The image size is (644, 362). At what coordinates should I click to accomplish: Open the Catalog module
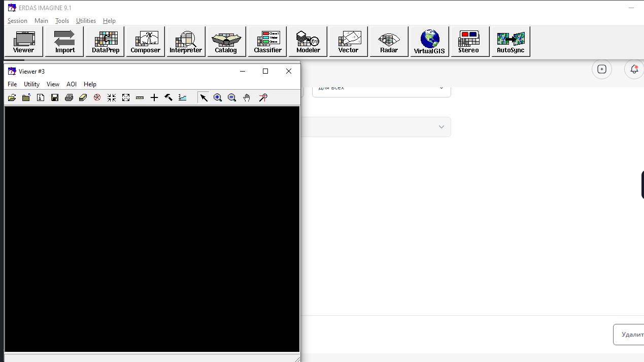pyautogui.click(x=226, y=42)
